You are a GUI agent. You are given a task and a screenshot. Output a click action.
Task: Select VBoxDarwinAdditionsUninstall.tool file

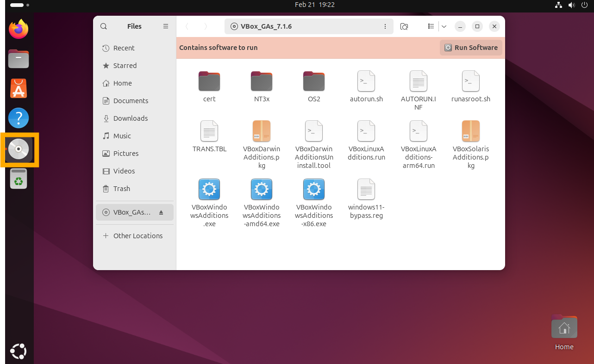[x=314, y=145]
